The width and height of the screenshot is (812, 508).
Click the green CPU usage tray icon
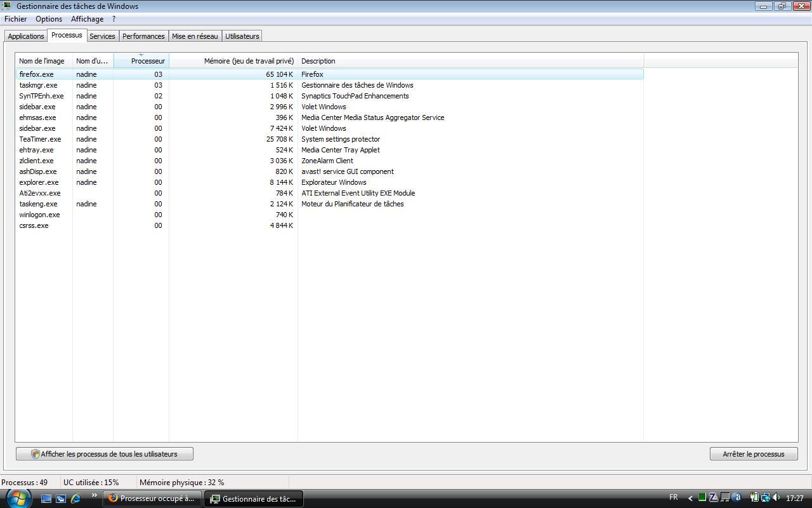pyautogui.click(x=702, y=498)
